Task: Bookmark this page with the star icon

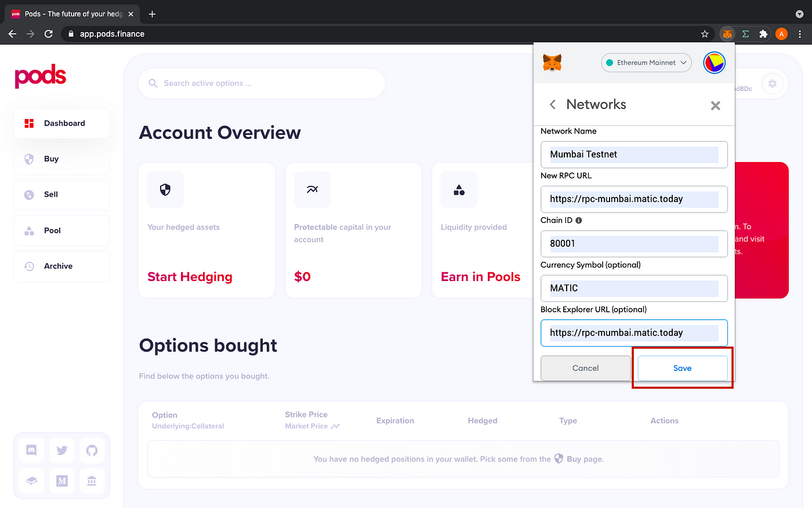Action: click(x=705, y=34)
